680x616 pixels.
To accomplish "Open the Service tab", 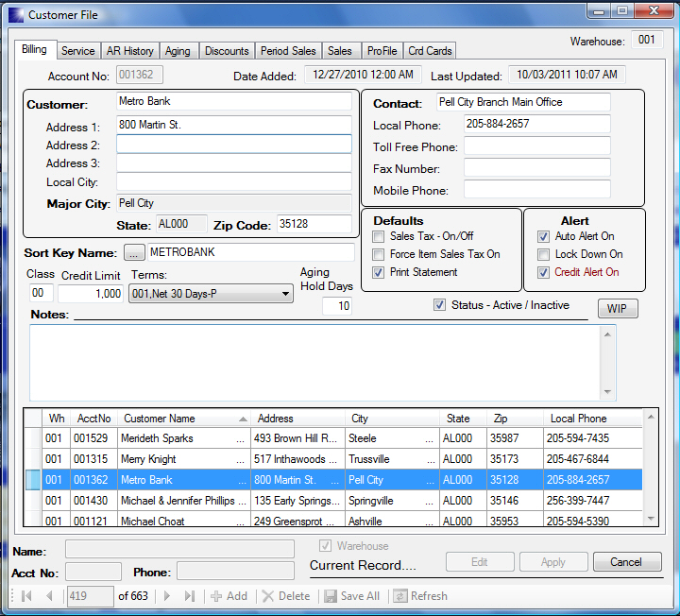I will tap(78, 51).
